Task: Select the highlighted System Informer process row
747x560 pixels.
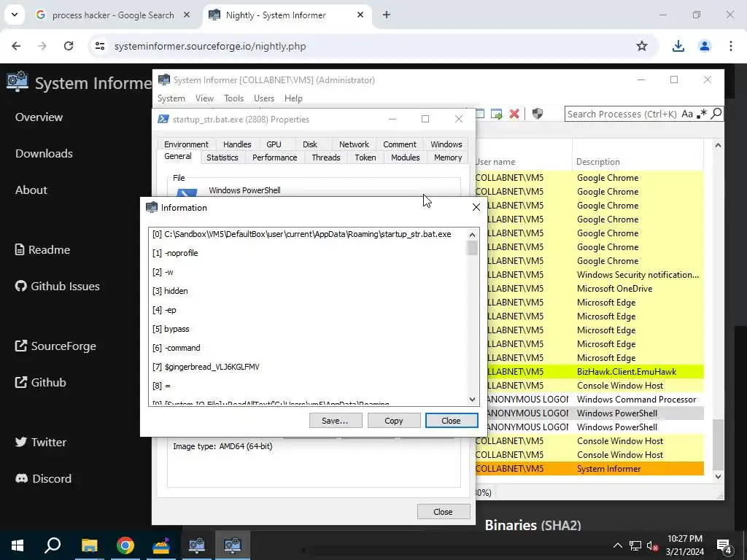Action: click(589, 469)
